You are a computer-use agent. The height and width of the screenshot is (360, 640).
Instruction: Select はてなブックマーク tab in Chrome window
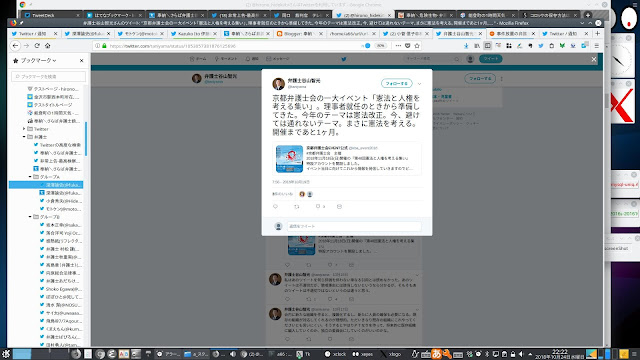114,15
